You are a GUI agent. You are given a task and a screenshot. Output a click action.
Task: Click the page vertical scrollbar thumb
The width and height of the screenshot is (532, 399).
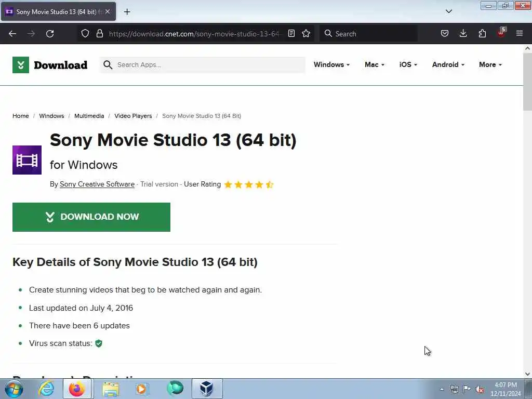pyautogui.click(x=528, y=82)
